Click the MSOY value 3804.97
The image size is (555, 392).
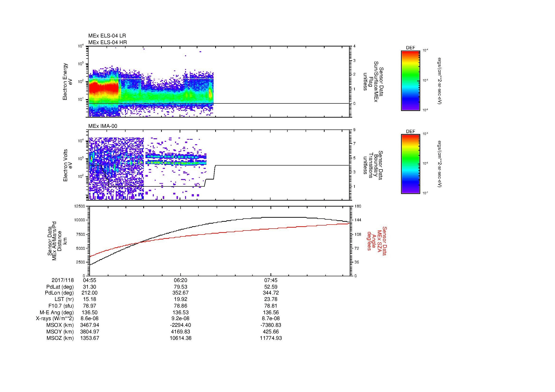click(x=89, y=332)
